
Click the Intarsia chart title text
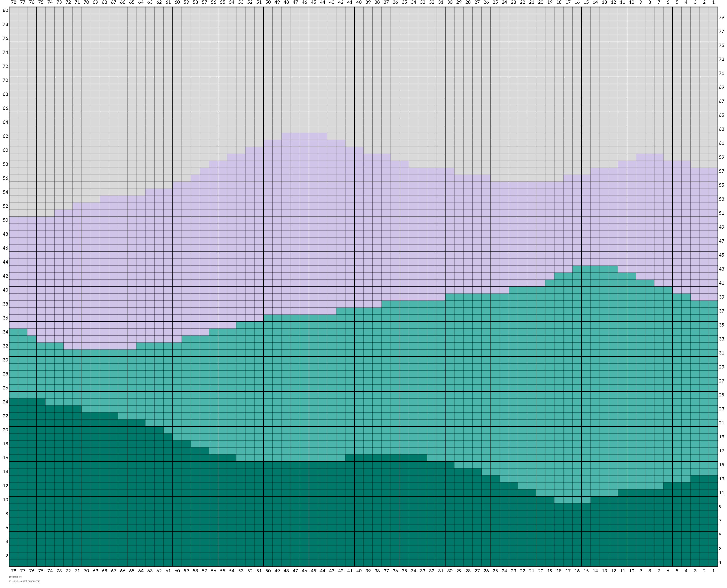pos(14,577)
